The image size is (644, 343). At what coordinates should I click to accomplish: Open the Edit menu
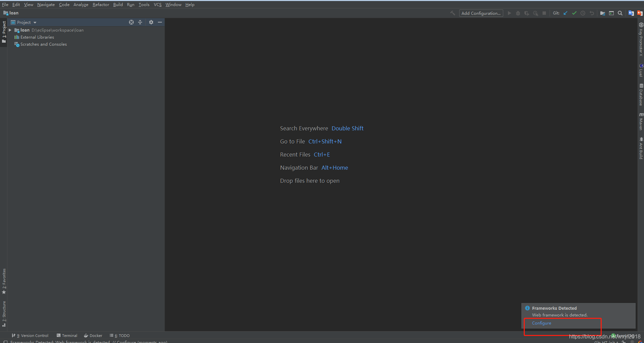[x=16, y=4]
